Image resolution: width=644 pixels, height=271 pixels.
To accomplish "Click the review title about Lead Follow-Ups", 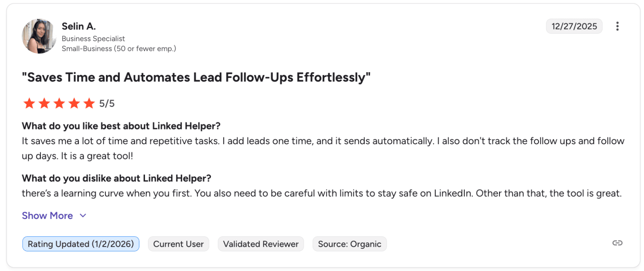I will [196, 78].
